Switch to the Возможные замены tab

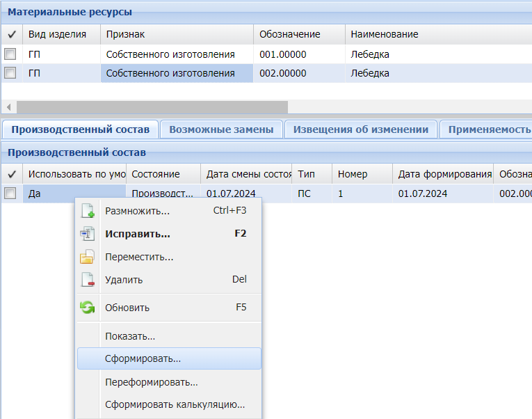[221, 129]
